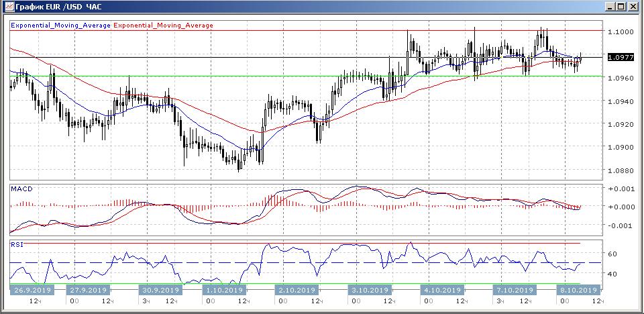Click the 7.10.2019 date marker
The width and height of the screenshot is (644, 314).
click(x=513, y=291)
